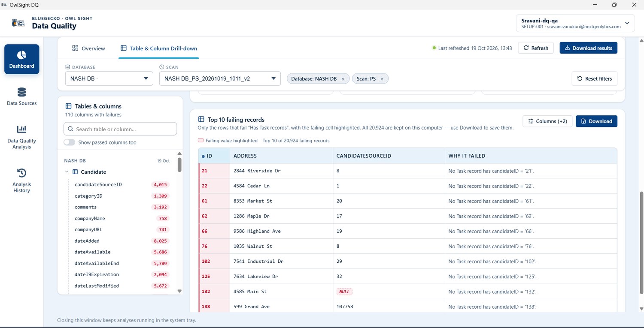
Task: Open the Columns (+2) picker
Action: click(547, 121)
